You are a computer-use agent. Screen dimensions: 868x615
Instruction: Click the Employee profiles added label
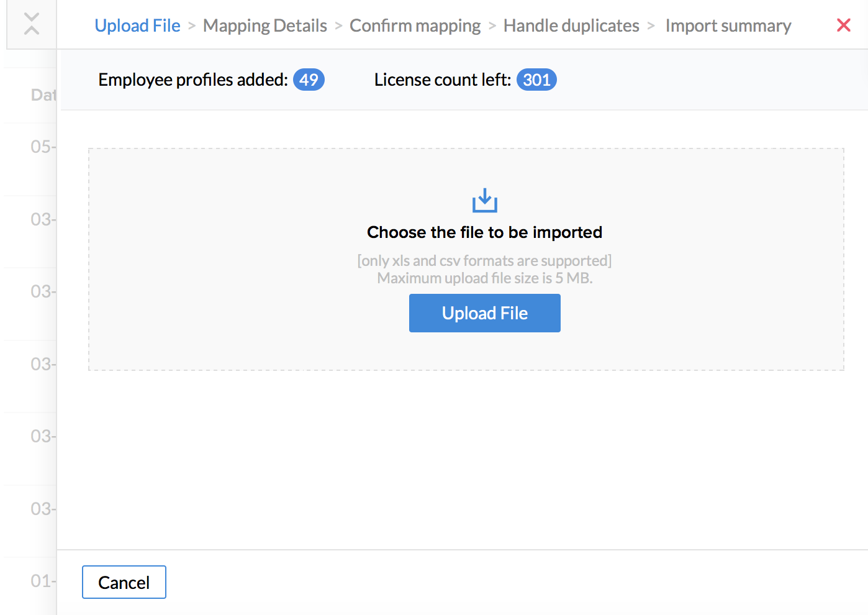193,80
